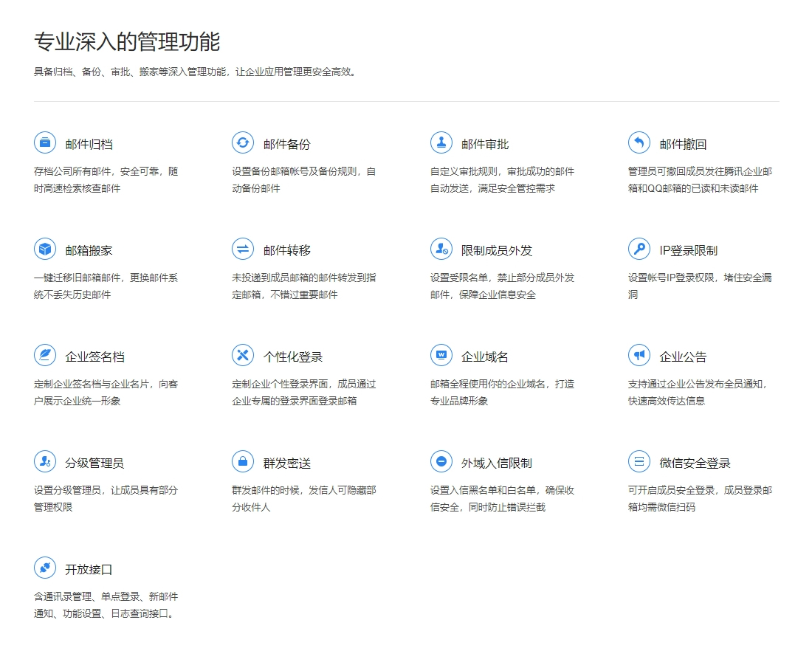
Task: Select the 分级管理员 heading text
Action: [x=94, y=463]
